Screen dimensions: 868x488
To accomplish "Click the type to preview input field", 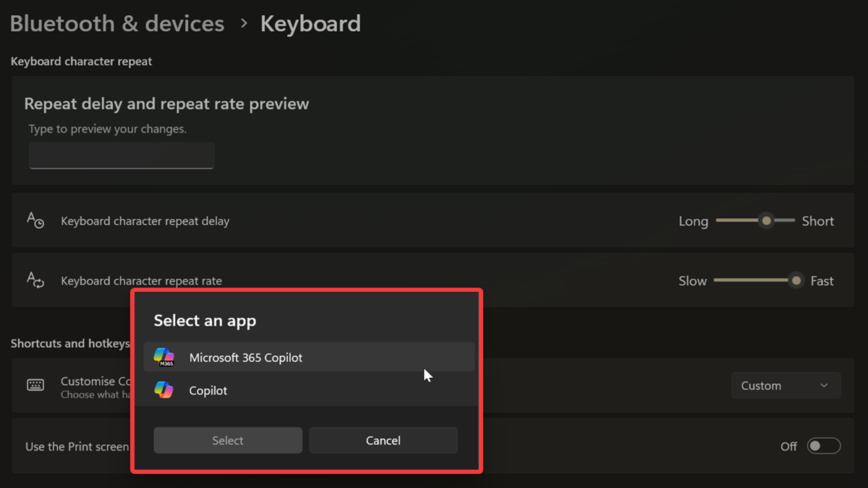I will point(122,155).
